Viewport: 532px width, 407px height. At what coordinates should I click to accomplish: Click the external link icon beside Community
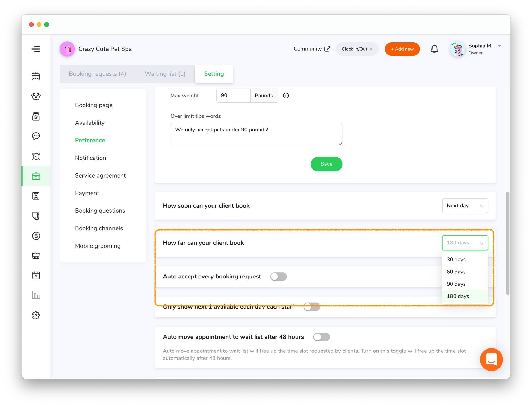(x=327, y=49)
